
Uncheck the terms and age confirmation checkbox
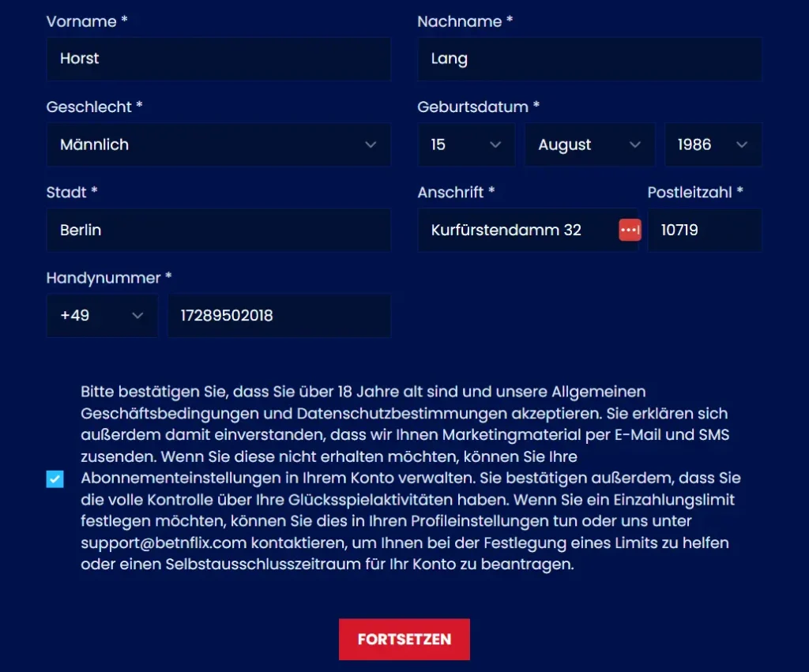click(x=55, y=479)
